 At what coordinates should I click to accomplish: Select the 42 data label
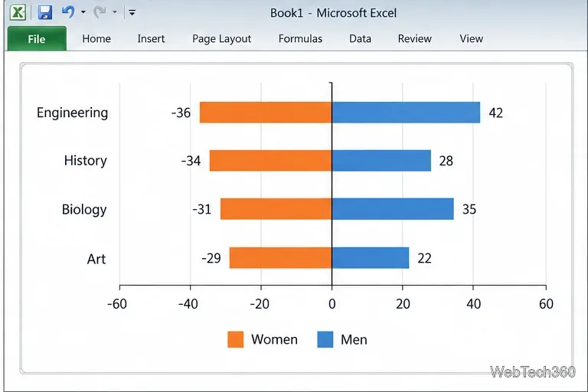pyautogui.click(x=496, y=113)
